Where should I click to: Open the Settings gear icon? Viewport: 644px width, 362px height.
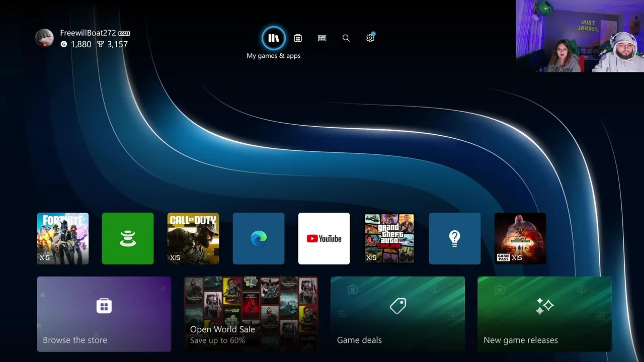click(x=370, y=38)
